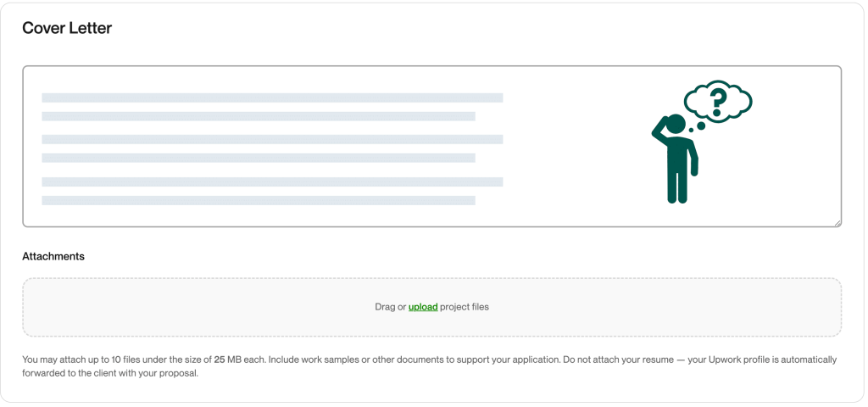This screenshot has height=407, width=868.
Task: Click the question mark thought bubble
Action: click(x=718, y=101)
